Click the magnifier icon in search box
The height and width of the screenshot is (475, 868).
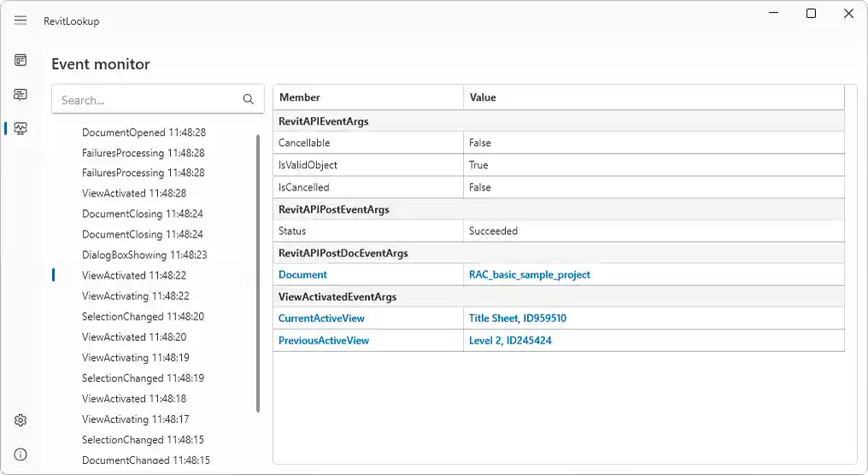249,100
